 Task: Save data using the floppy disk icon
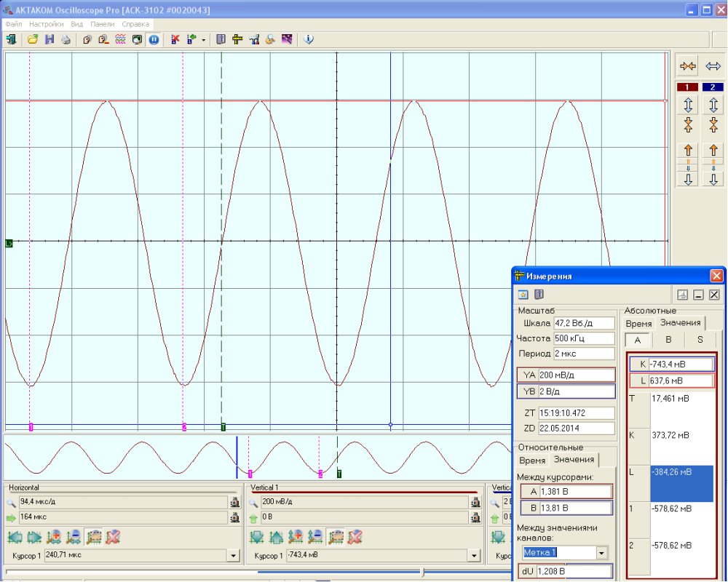[x=50, y=39]
